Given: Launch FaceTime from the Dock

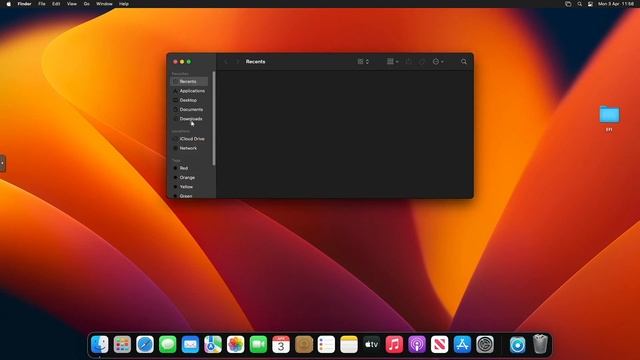Looking at the screenshot, I should [258, 344].
